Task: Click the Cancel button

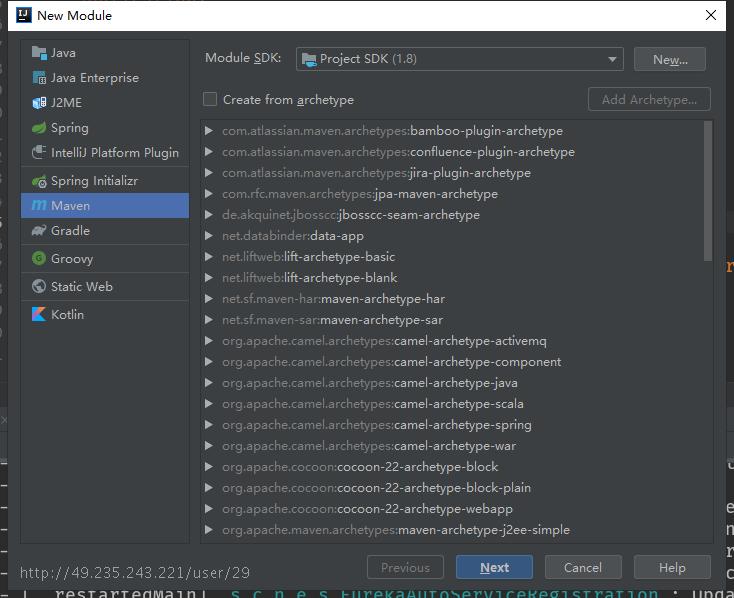Action: 583,568
